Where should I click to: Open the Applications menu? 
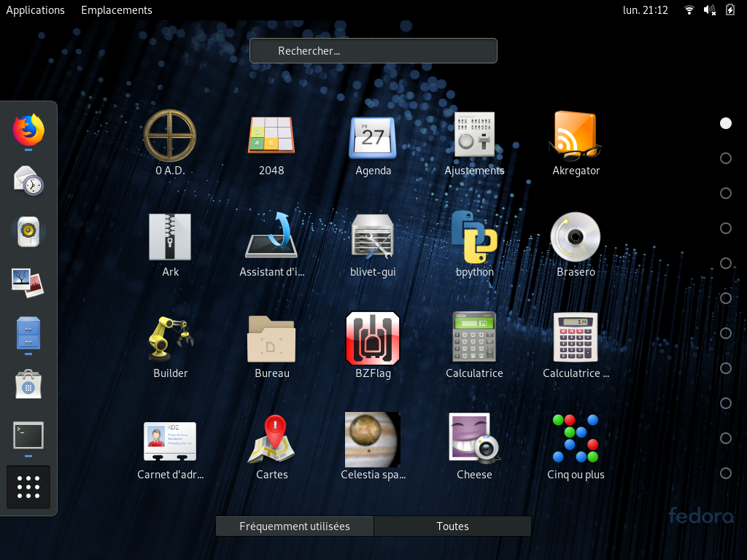point(35,10)
